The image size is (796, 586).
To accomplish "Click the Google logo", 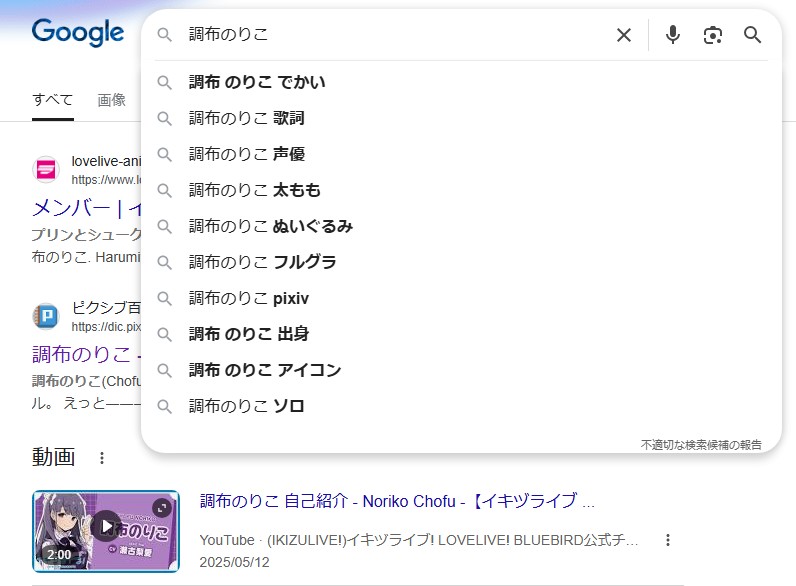I will click(78, 32).
